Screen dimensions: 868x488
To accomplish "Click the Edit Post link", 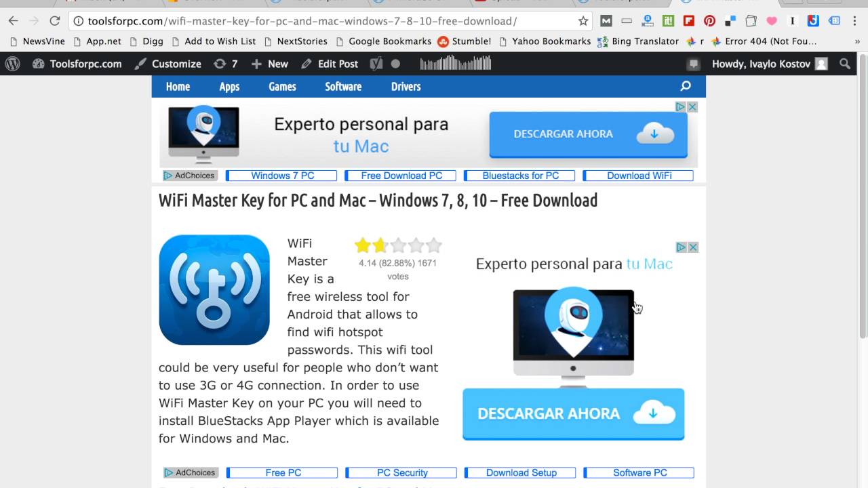I will 330,64.
